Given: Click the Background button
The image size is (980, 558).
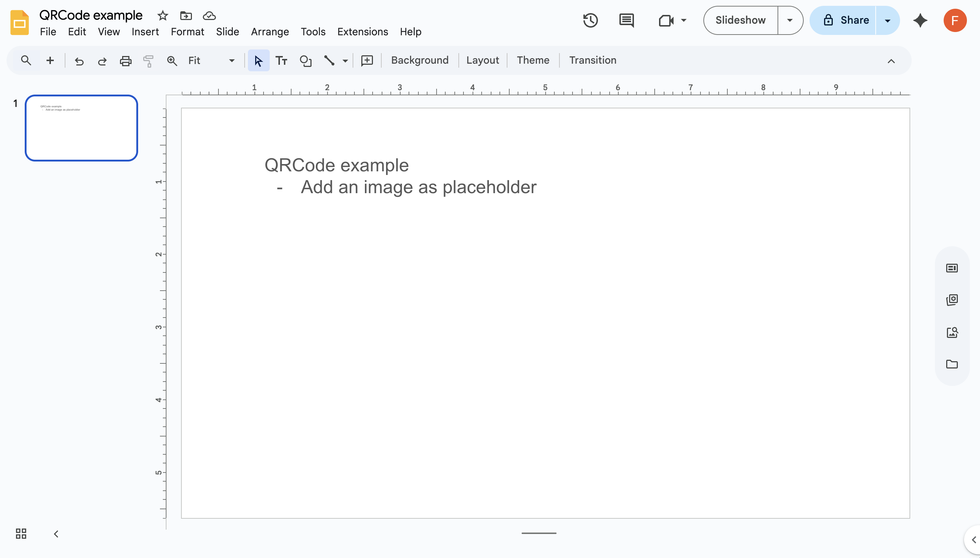Looking at the screenshot, I should pos(420,60).
